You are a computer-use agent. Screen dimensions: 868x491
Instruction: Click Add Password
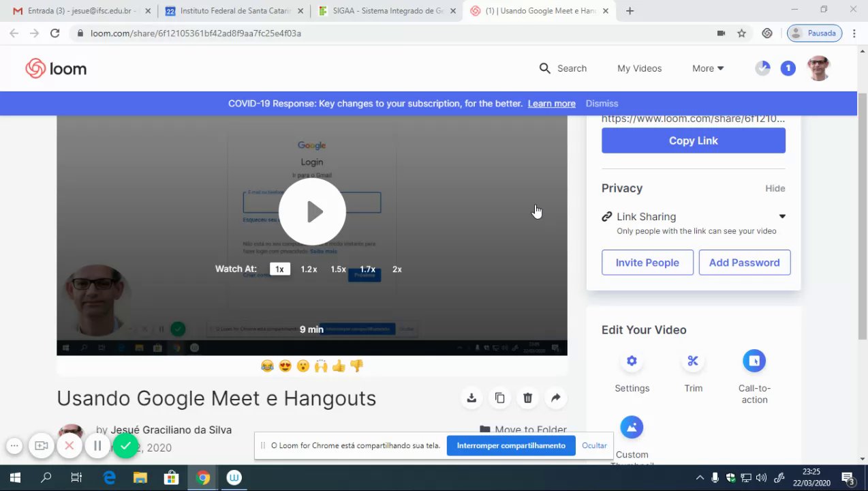pyautogui.click(x=744, y=263)
